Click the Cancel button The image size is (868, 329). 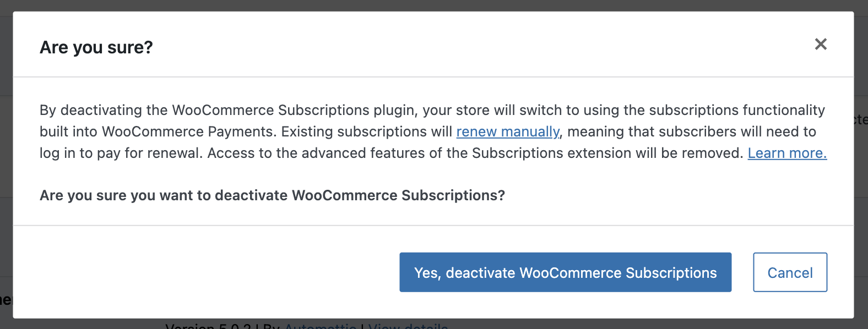coord(790,272)
